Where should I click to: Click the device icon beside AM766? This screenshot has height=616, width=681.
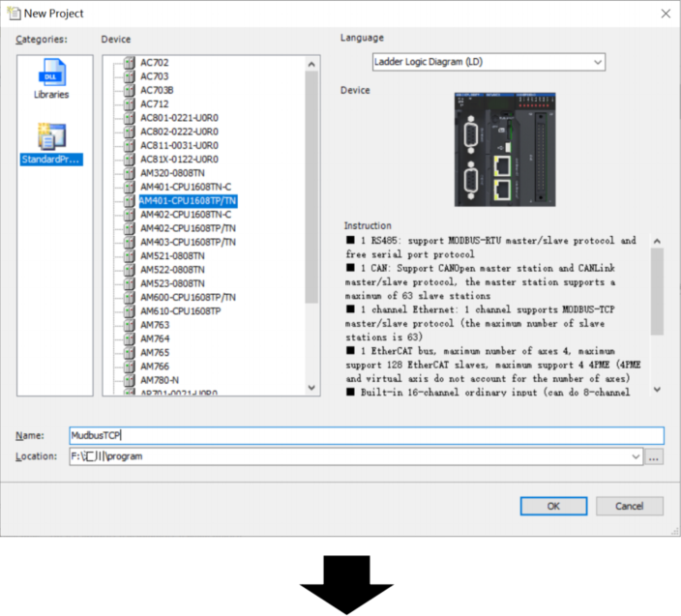coord(129,367)
